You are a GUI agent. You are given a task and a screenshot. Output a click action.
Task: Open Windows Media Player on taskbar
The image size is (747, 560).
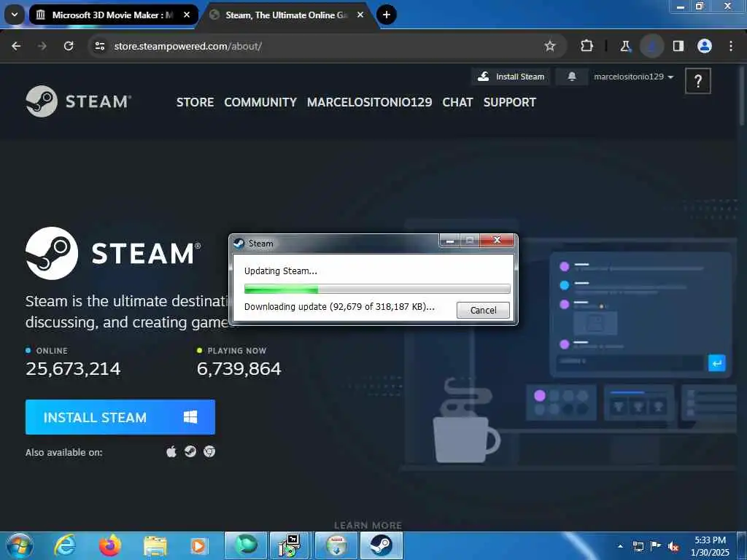coord(198,545)
